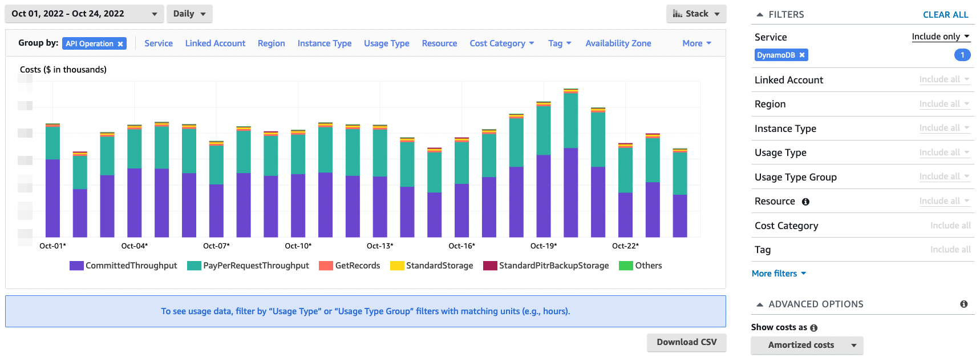Click the CommittedThroughput purple legend swatch
This screenshot has width=980, height=357.
(76, 266)
